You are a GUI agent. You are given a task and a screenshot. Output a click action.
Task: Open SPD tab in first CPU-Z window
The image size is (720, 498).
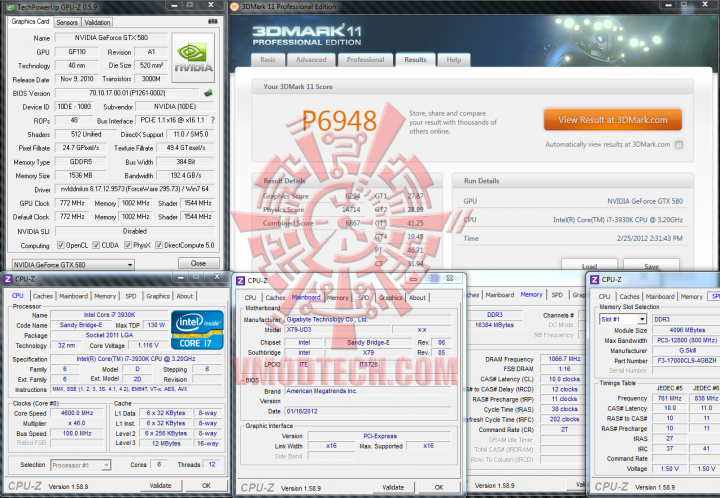(x=131, y=296)
